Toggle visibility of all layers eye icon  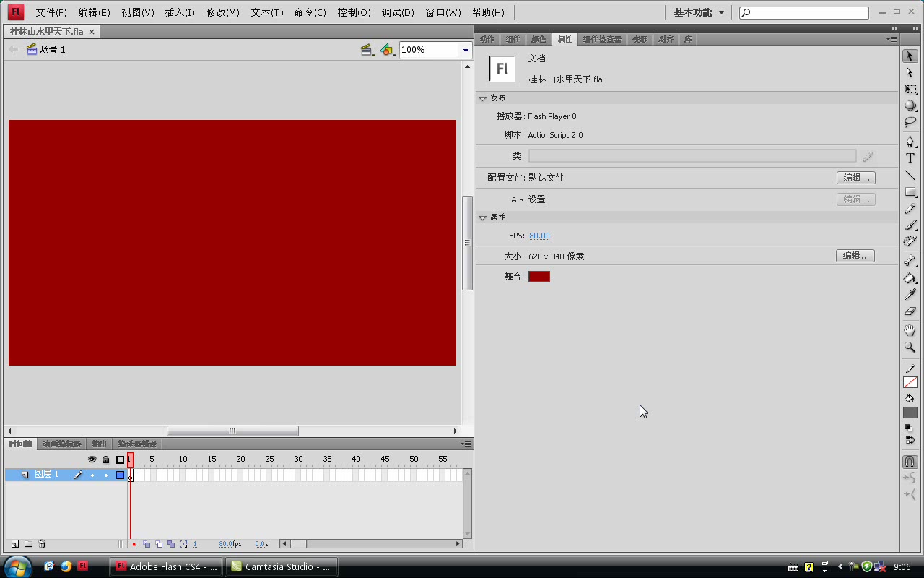point(92,460)
